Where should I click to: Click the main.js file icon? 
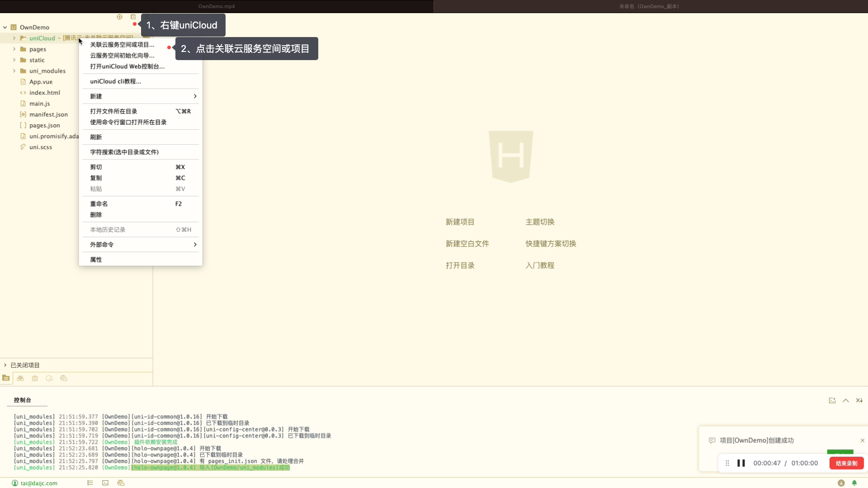[x=23, y=103]
